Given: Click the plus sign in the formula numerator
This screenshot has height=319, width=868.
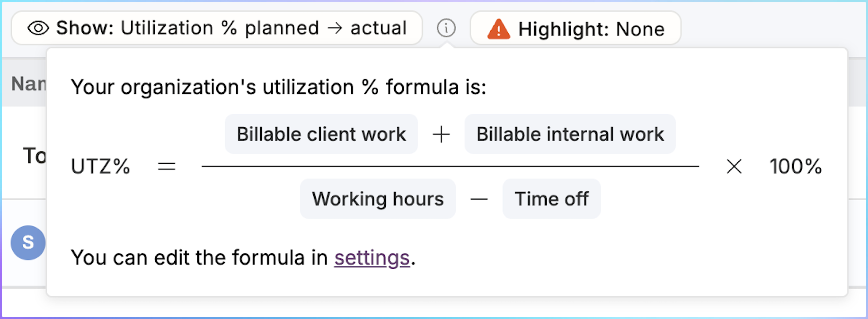Looking at the screenshot, I should pyautogui.click(x=441, y=134).
